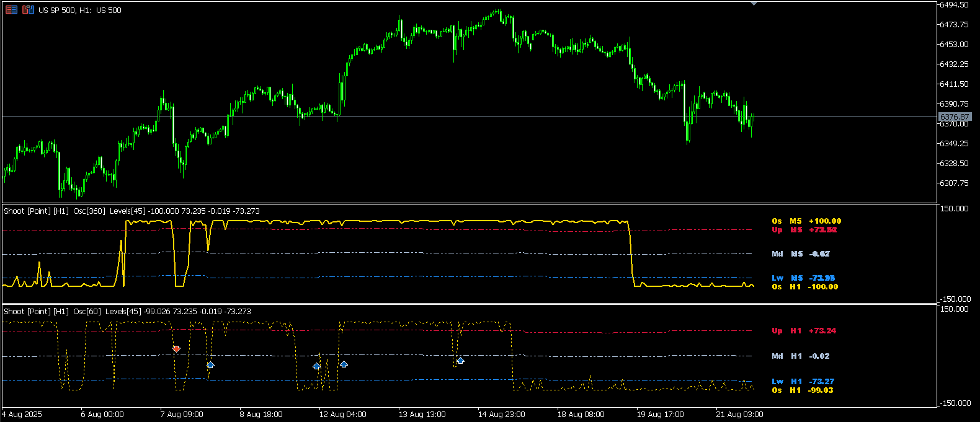Click the 'Md H1 -0.02' readout
The height and width of the screenshot is (422, 980).
tap(801, 356)
